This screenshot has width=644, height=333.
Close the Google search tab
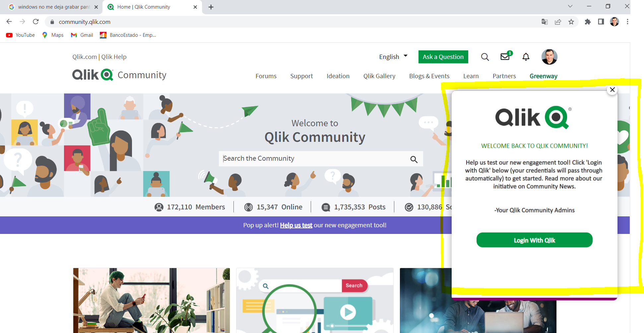[96, 7]
